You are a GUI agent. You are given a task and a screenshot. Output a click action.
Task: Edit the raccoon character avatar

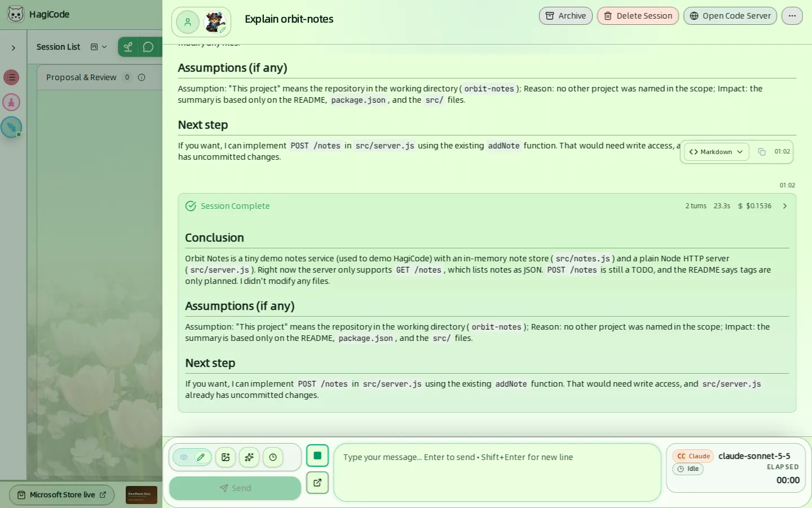(215, 22)
